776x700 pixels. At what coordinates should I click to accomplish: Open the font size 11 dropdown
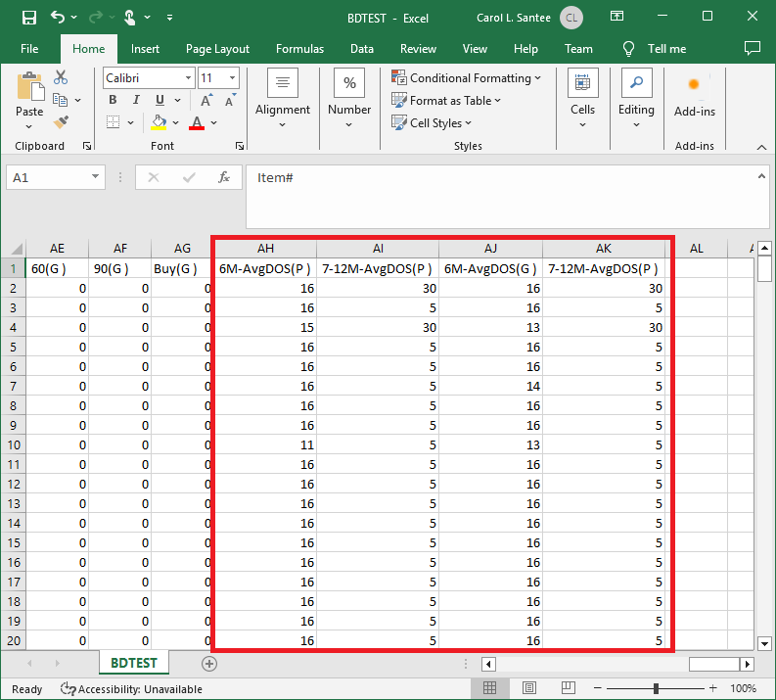232,77
